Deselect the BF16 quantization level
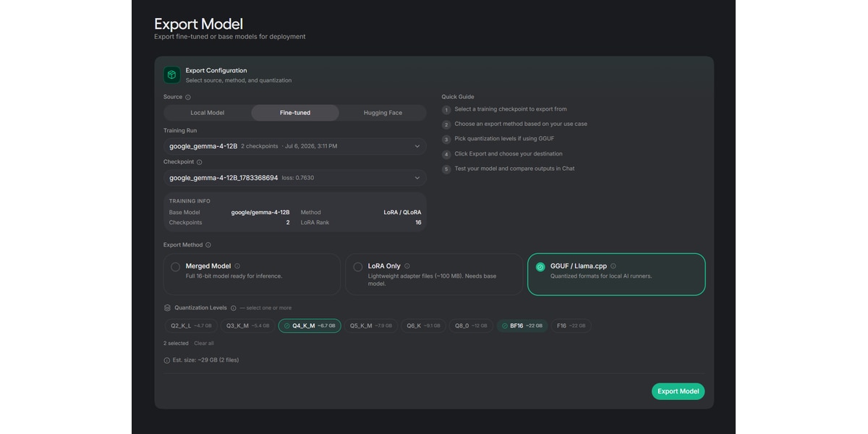 522,325
